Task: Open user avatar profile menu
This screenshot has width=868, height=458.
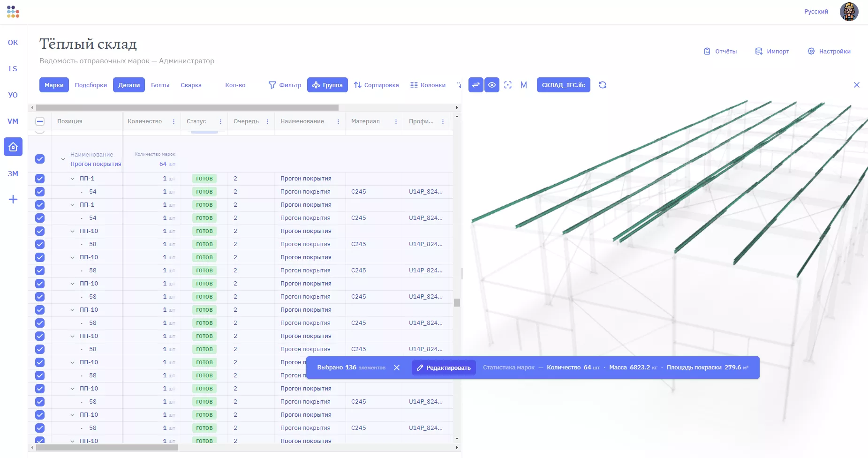Action: 849,12
